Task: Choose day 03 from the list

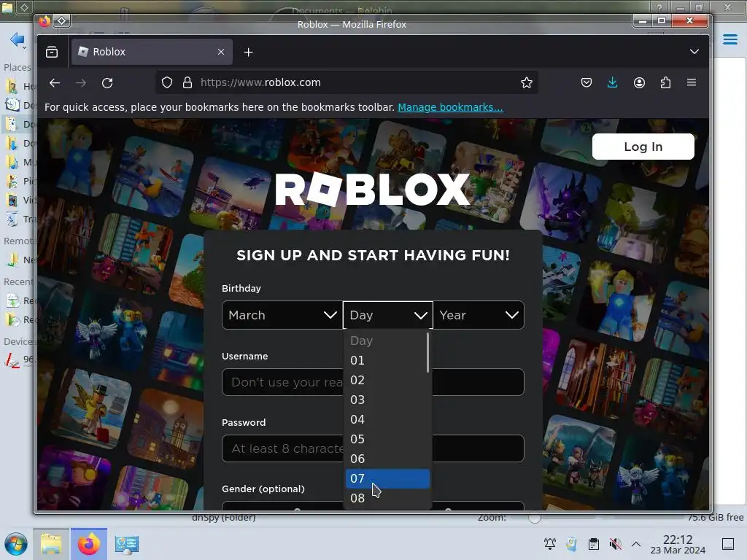Action: pos(387,400)
